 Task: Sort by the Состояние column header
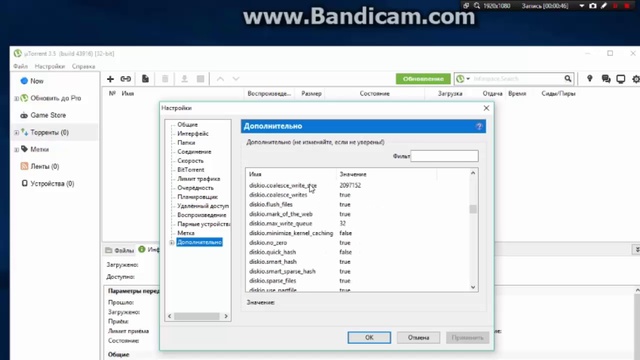374,93
